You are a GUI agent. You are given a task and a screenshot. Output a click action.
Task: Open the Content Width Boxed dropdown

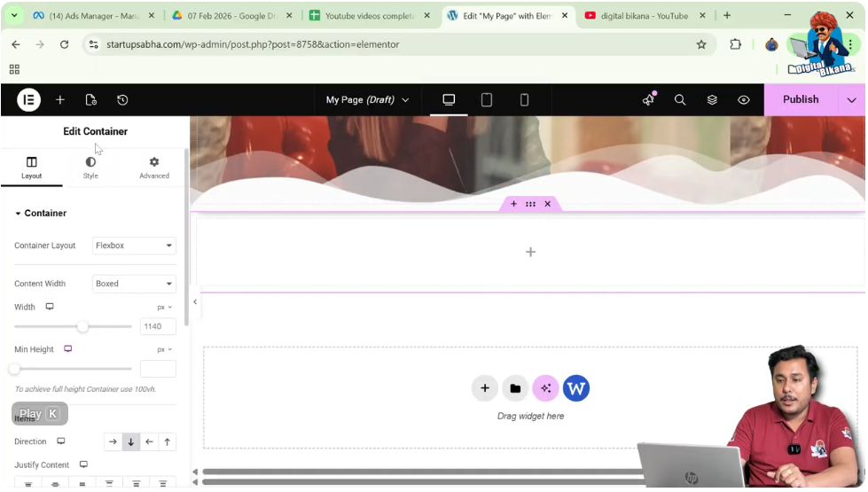coord(134,284)
